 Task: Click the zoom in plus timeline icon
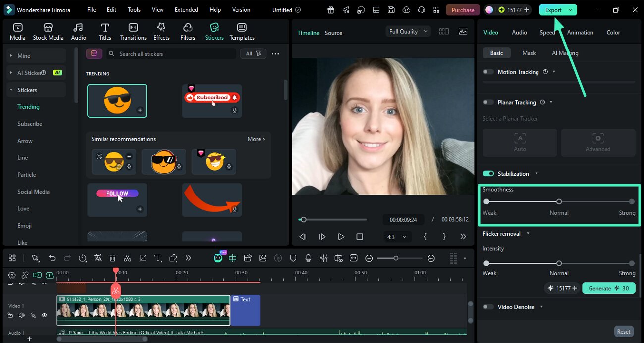click(431, 258)
